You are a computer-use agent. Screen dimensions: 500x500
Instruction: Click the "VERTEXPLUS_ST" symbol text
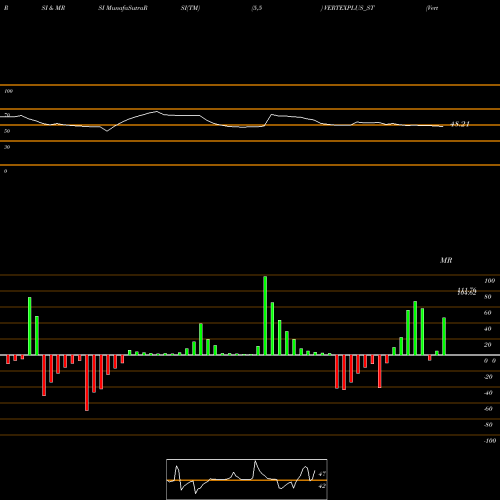click(349, 8)
